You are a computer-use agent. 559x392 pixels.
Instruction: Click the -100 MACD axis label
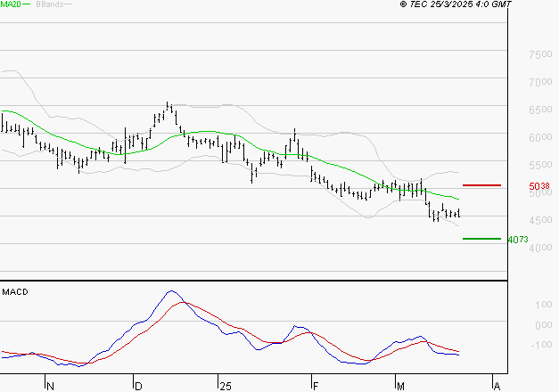[541, 345]
